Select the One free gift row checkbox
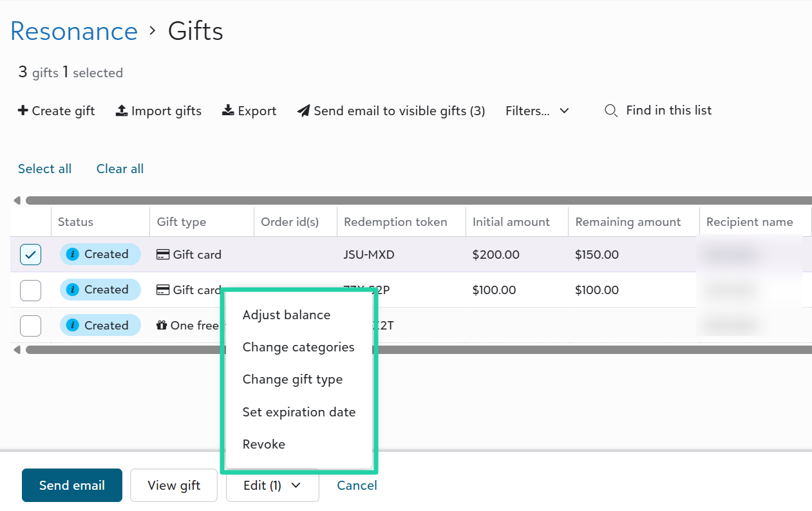This screenshot has height=511, width=812. (x=30, y=326)
